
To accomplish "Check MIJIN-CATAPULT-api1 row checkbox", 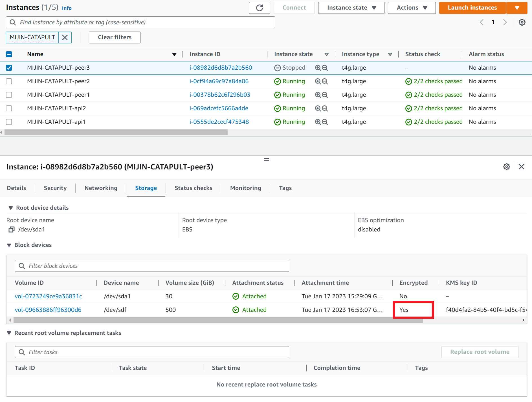I will pyautogui.click(x=9, y=122).
